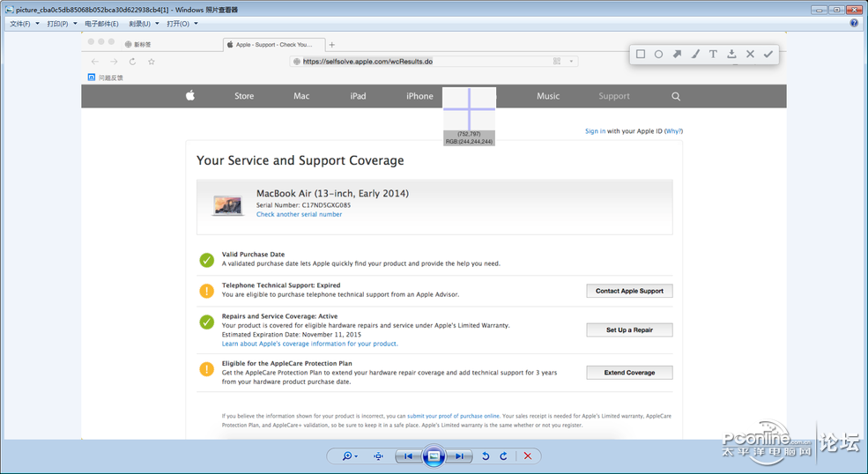Open Mac in Apple navigation
This screenshot has height=474, width=868.
(301, 96)
